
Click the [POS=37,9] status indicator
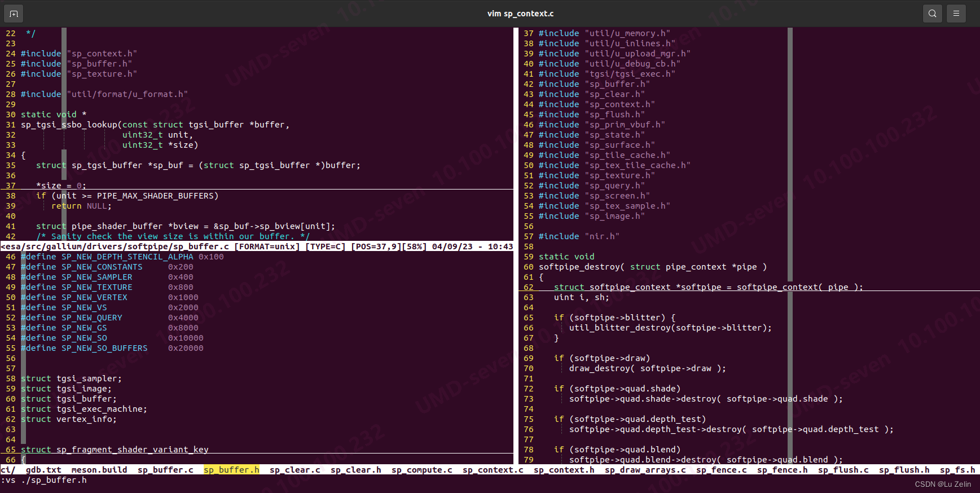[376, 246]
